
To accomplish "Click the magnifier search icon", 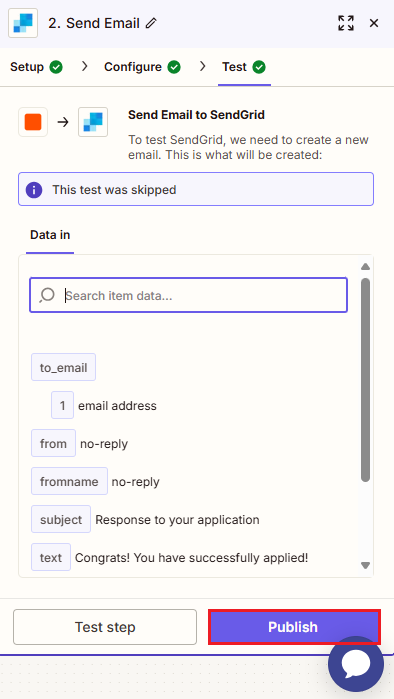I will (47, 295).
